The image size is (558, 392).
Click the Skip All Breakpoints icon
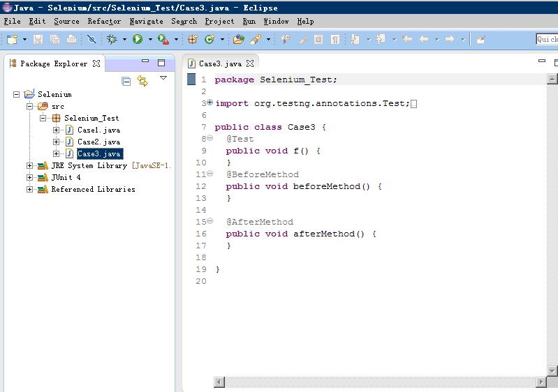[x=91, y=40]
